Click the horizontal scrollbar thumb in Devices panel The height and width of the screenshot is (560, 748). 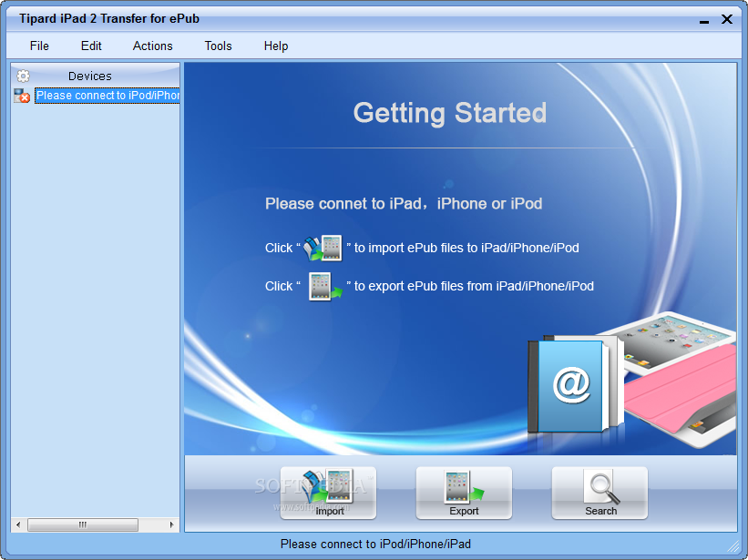coord(83,524)
